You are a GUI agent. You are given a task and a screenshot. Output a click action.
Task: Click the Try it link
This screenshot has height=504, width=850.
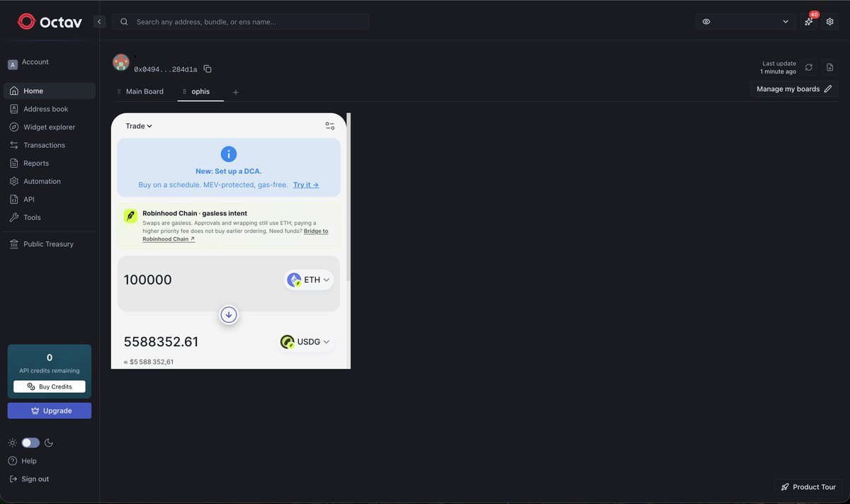(306, 185)
